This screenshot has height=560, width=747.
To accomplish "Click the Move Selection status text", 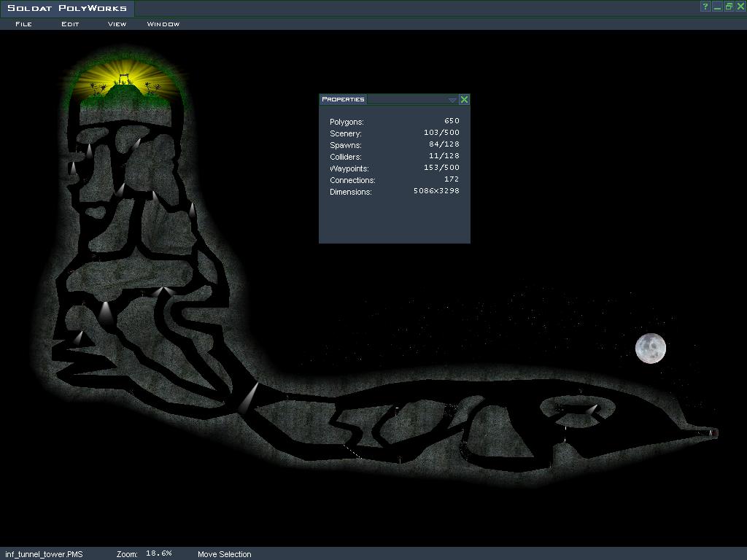I will pyautogui.click(x=224, y=554).
